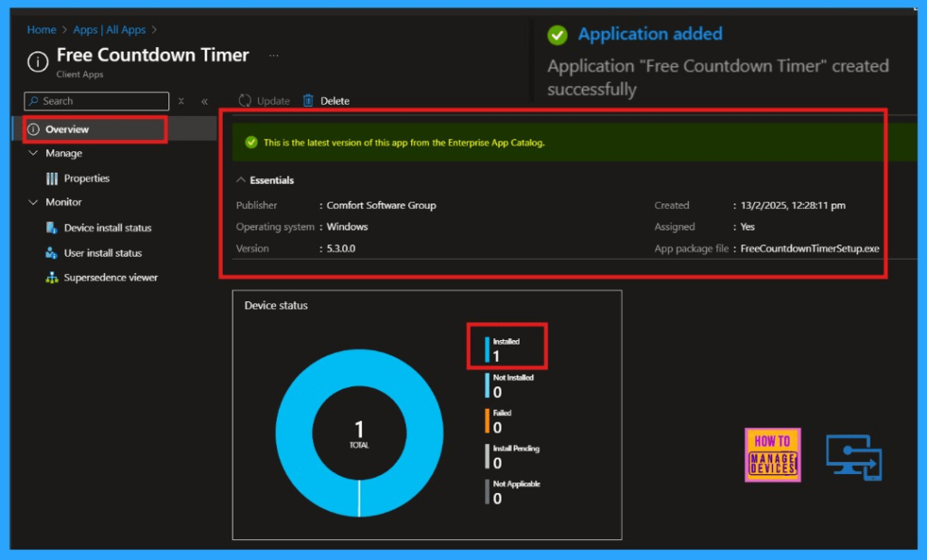The image size is (927, 560).
Task: Click the Properties bars icon
Action: pyautogui.click(x=52, y=178)
